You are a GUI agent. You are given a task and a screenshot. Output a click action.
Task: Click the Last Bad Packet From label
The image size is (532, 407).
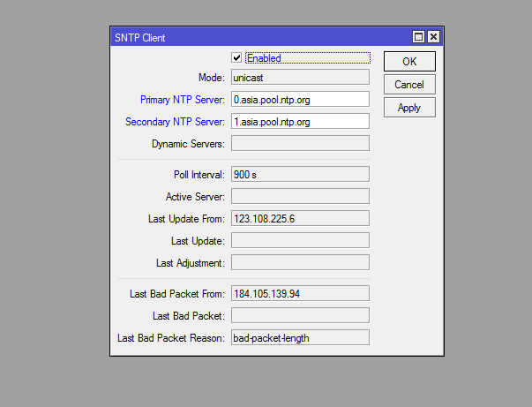[x=177, y=294]
